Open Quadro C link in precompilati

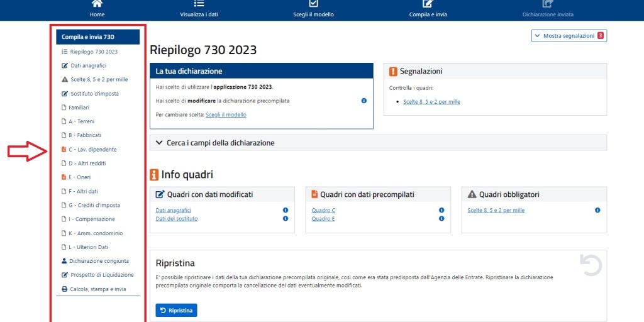[324, 210]
